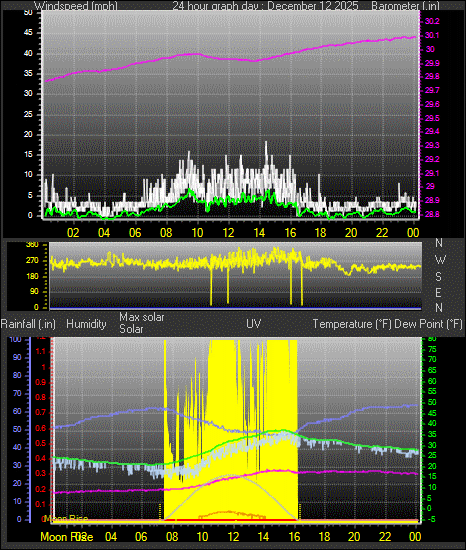
Task: Click the 'Temperature (°F)' legend label
Action: coord(352,324)
